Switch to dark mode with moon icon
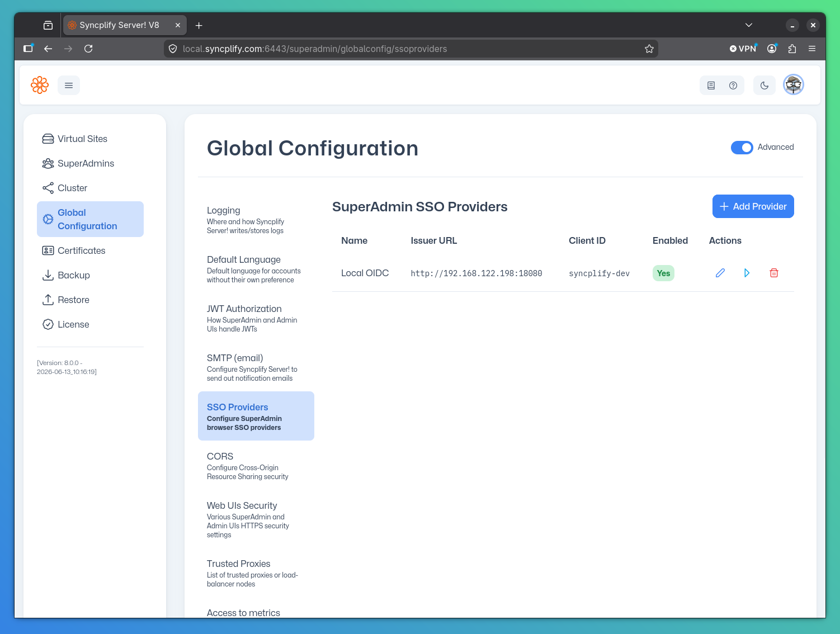Screen dimensions: 840x634 click(765, 86)
